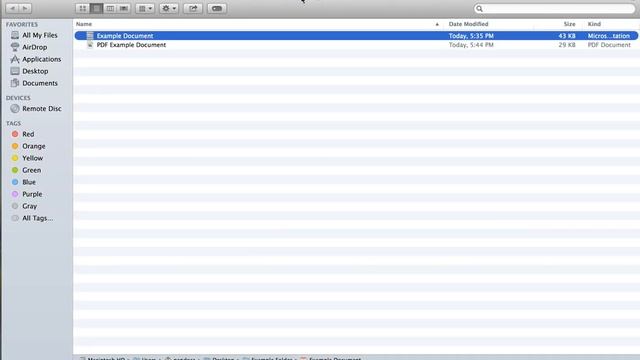
Task: Select the Yellow tag
Action: point(34,158)
